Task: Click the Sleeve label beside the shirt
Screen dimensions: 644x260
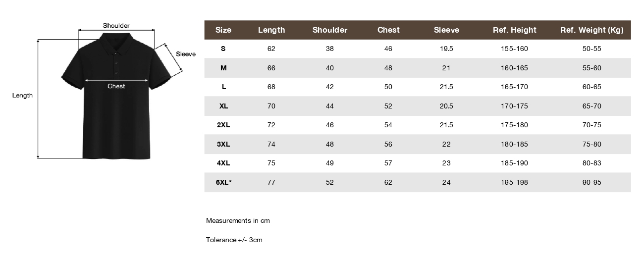Action: click(186, 54)
